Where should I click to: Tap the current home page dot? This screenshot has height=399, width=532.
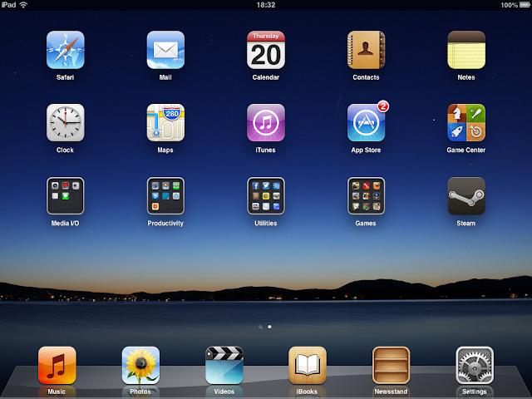269,327
